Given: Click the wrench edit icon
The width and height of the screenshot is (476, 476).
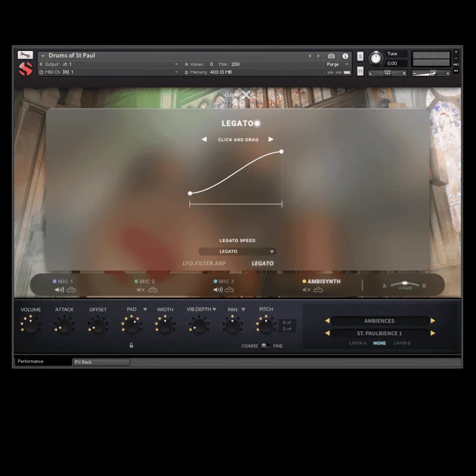Looking at the screenshot, I should (x=25, y=55).
